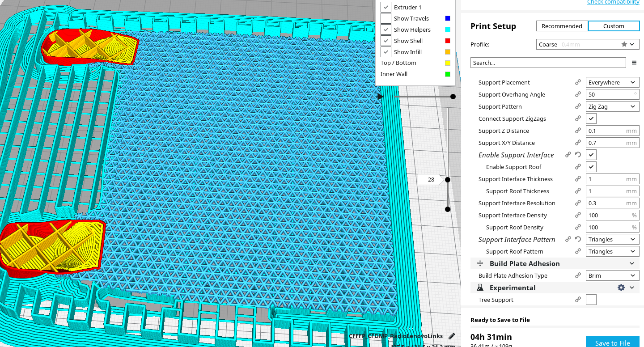The image size is (644, 347).
Task: Click the Support Z Distance value field
Action: coord(612,131)
